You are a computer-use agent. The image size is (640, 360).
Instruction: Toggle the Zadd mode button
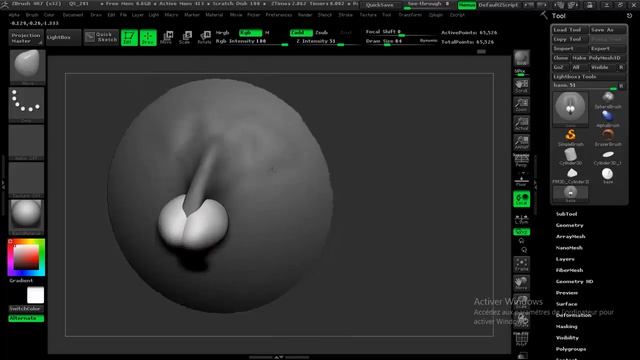point(301,33)
